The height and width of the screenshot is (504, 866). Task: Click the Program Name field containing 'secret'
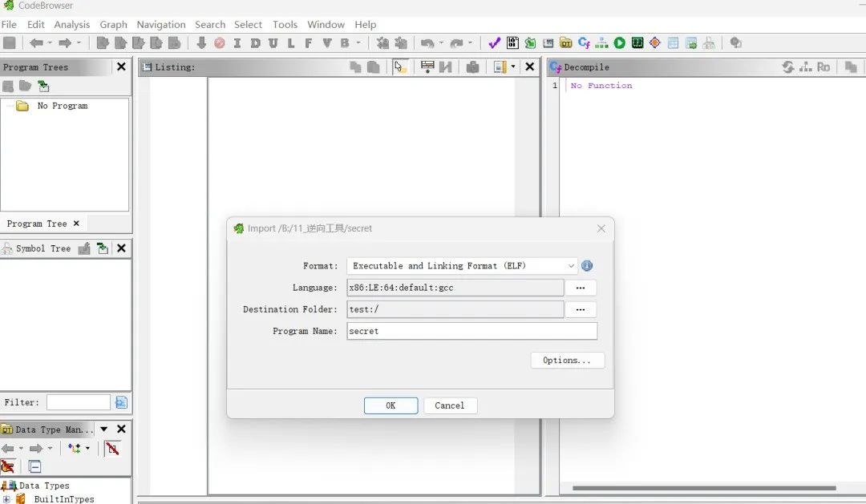click(x=472, y=331)
